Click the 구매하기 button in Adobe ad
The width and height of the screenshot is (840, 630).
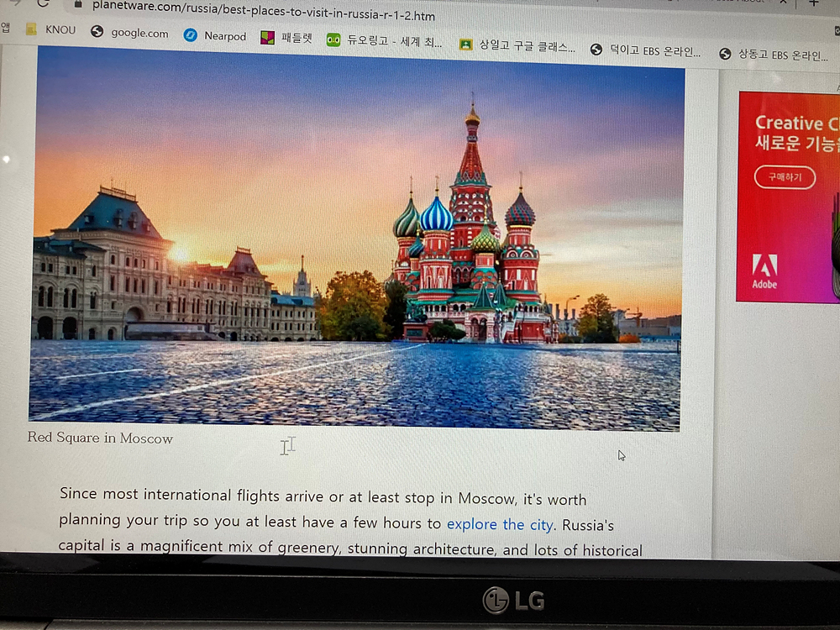pyautogui.click(x=784, y=177)
